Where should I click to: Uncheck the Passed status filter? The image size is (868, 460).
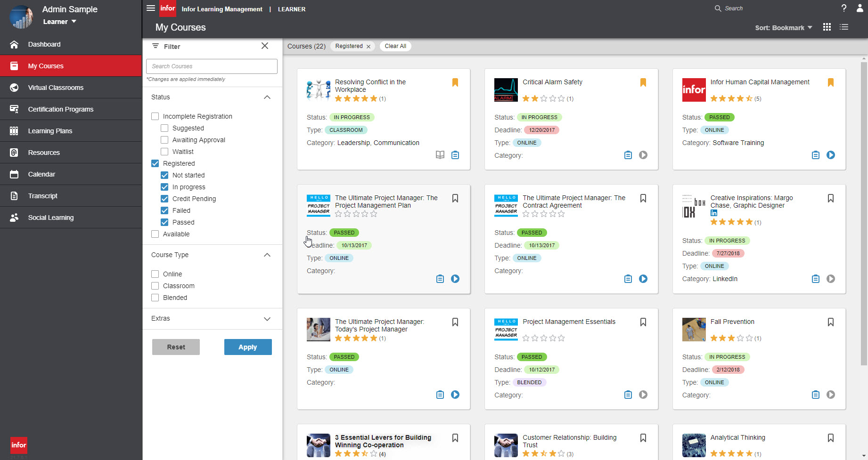pos(164,222)
